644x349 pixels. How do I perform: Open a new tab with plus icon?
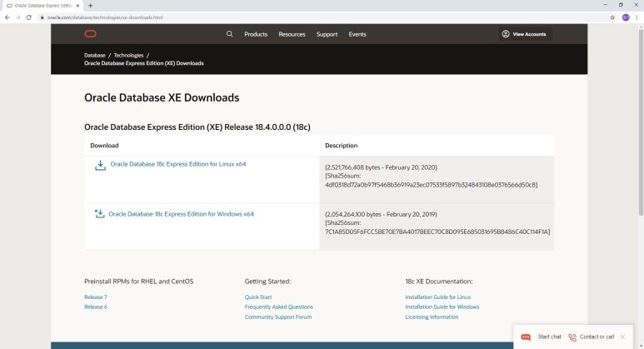(x=90, y=6)
